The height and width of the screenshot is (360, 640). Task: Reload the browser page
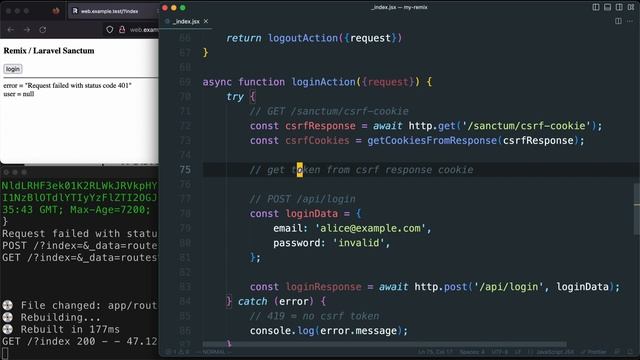[x=42, y=30]
